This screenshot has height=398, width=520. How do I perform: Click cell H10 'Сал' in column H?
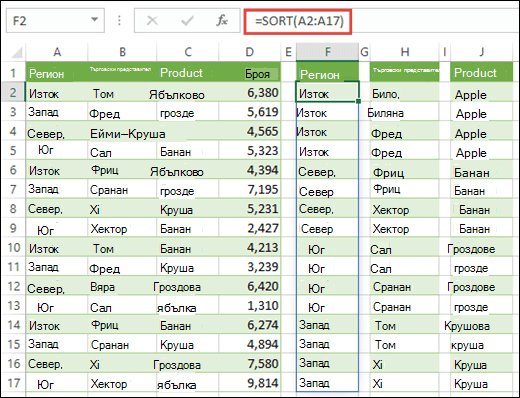coord(405,247)
